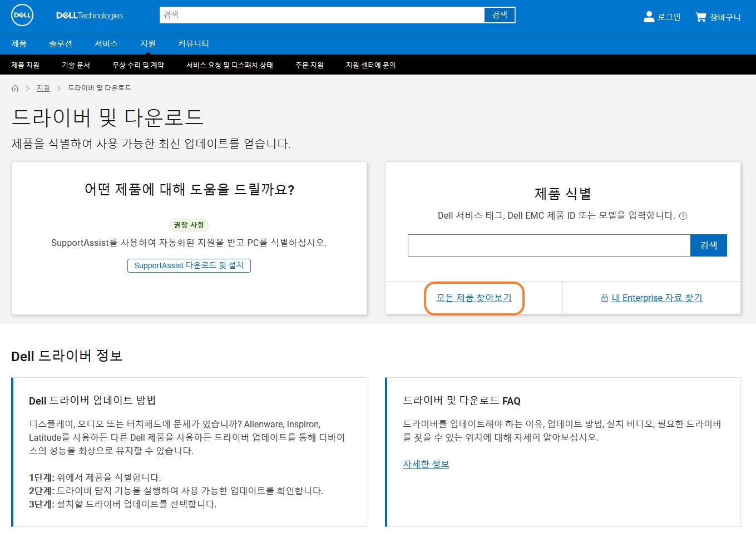Open the help tooltip beside 제품 식별 description
This screenshot has height=552, width=756.
683,216
